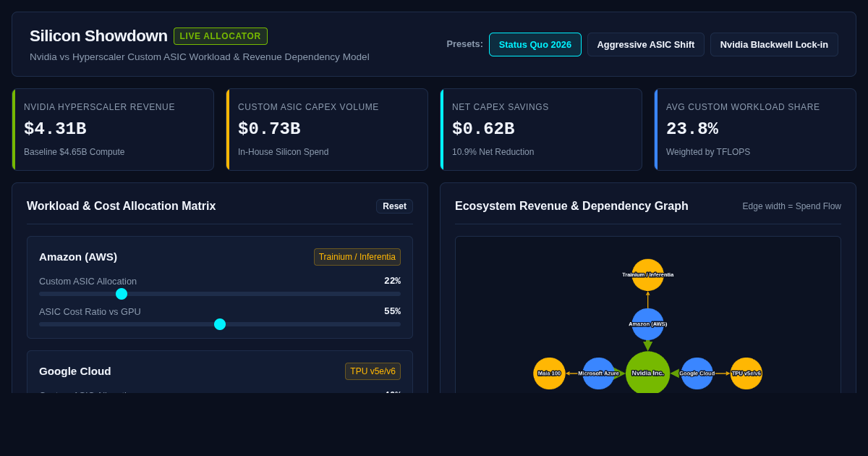Select the Status Quo 2026 preset
Viewport: 868px width, 456px height.
tap(535, 44)
